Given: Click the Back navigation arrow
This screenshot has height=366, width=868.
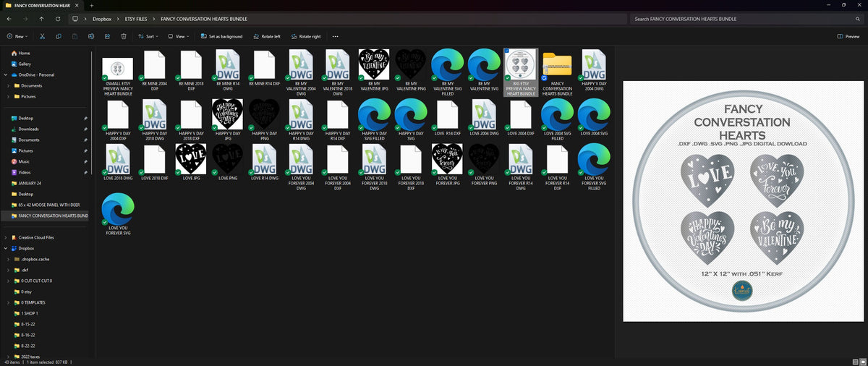Looking at the screenshot, I should pyautogui.click(x=9, y=19).
